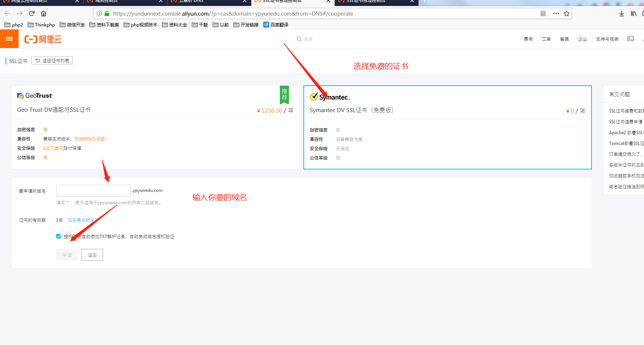644x345 pixels.
Task: Toggle the auto-add TXT record authorization checkbox
Action: [x=58, y=236]
